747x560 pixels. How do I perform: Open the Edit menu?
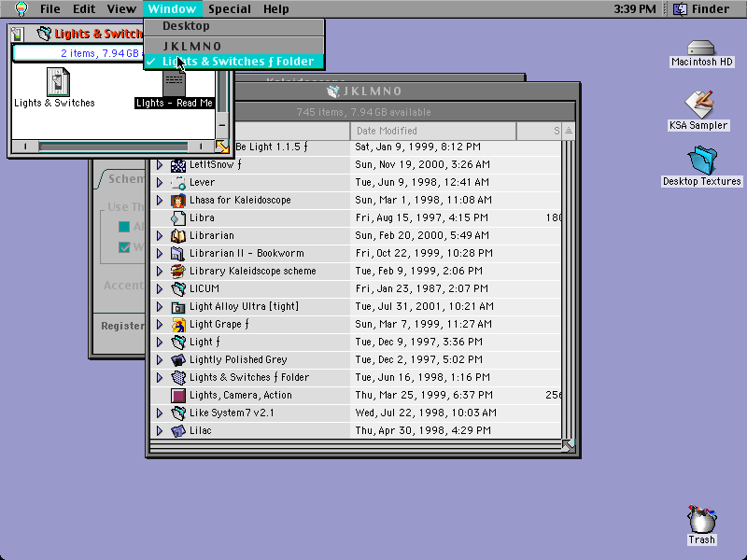coord(84,8)
